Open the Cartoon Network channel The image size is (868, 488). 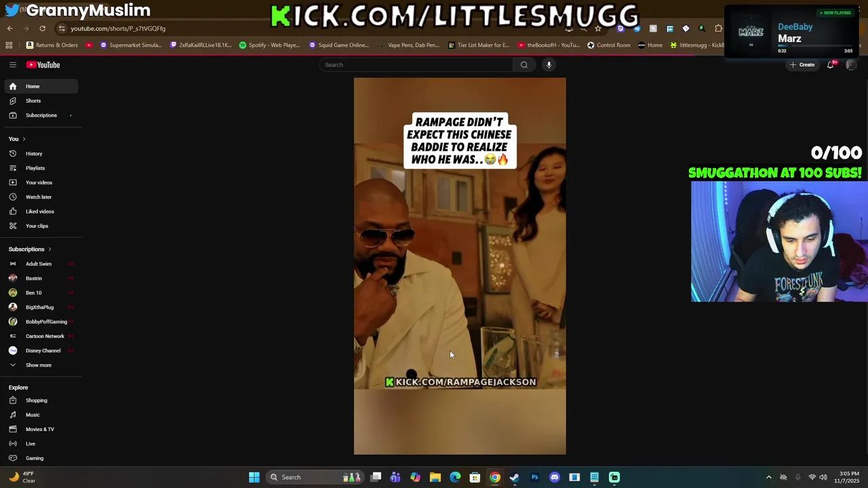(41, 336)
